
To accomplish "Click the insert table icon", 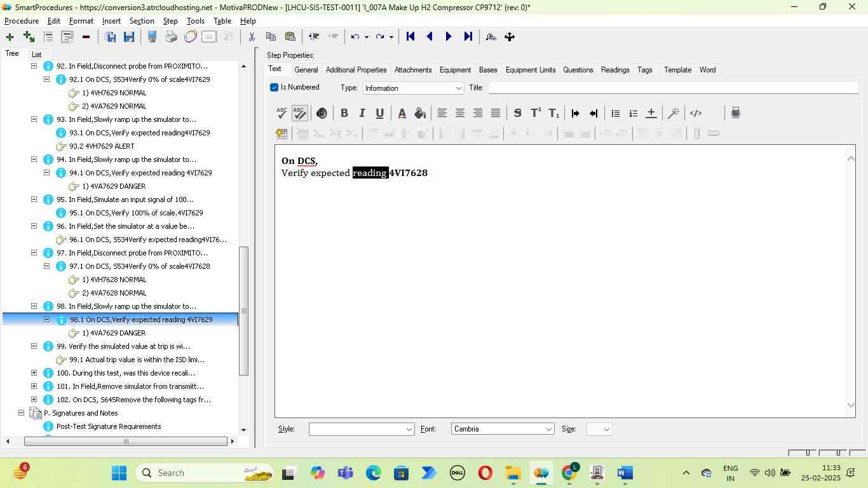I will [x=281, y=133].
